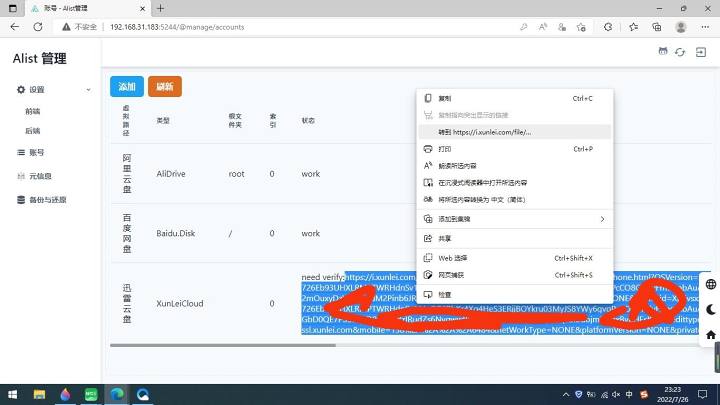Click the Edge icon in taskbar
This screenshot has width=720, height=405.
[117, 394]
